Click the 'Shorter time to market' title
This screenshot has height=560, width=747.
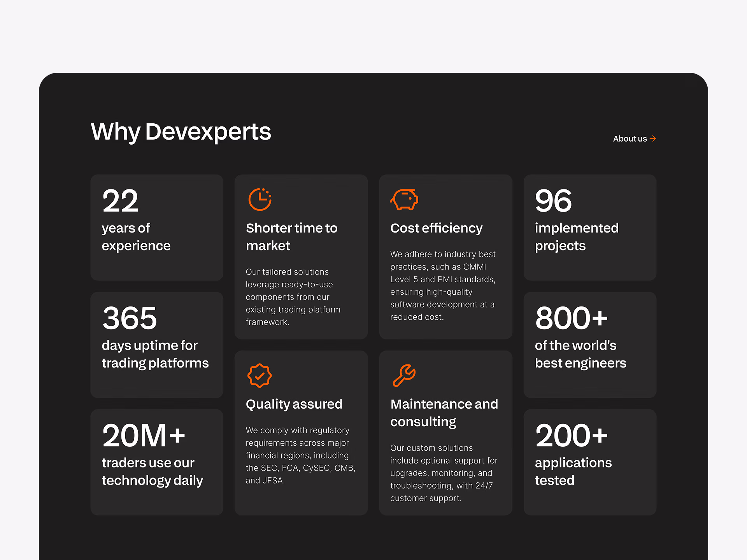click(x=292, y=237)
